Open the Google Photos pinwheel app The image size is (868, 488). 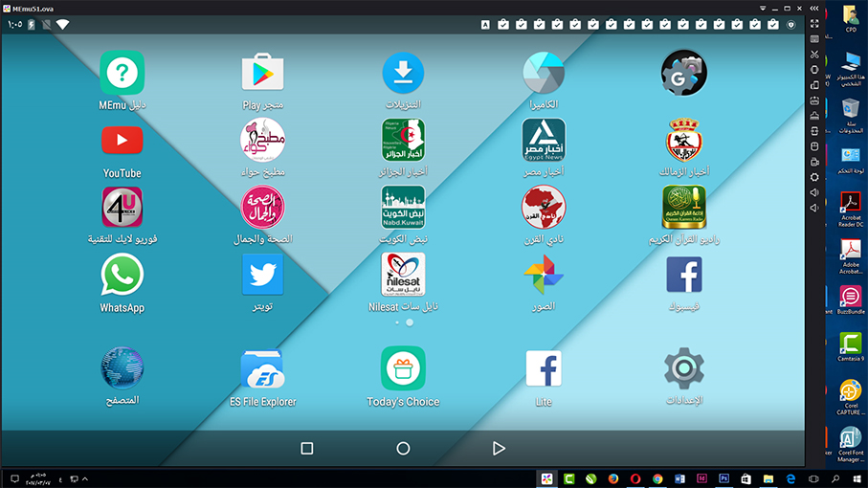pyautogui.click(x=544, y=275)
